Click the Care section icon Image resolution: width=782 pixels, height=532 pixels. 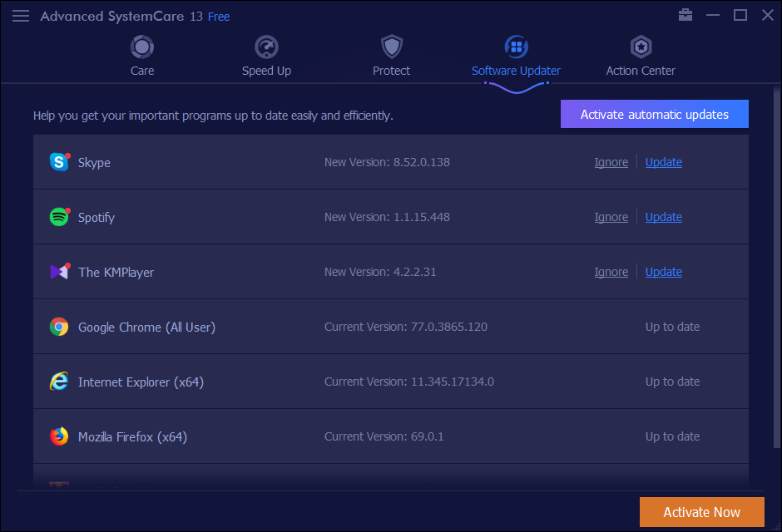click(x=142, y=47)
